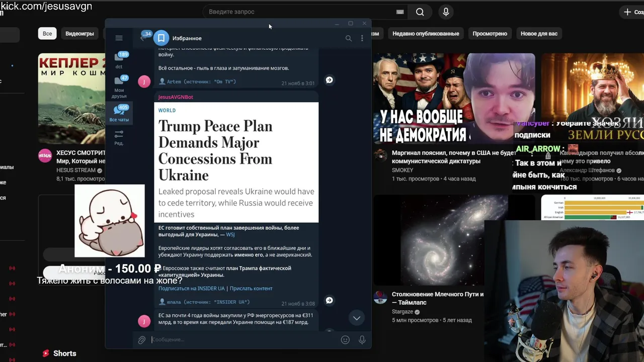Viewport: 644px width, 362px height.
Task: Open the Прислать контент link
Action: [x=251, y=289]
